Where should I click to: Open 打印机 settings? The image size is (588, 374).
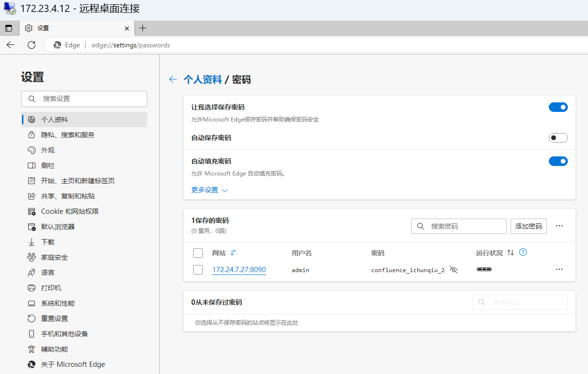(84, 288)
